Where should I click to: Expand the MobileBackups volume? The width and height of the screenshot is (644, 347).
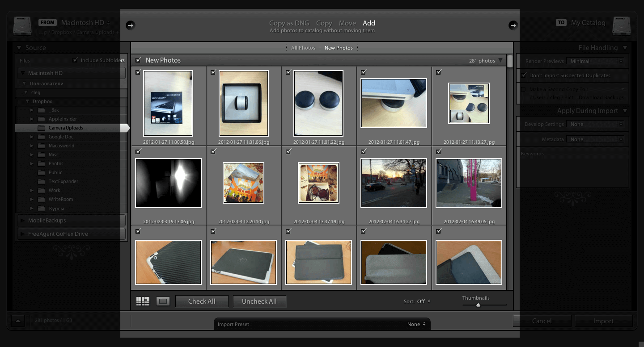click(x=22, y=221)
